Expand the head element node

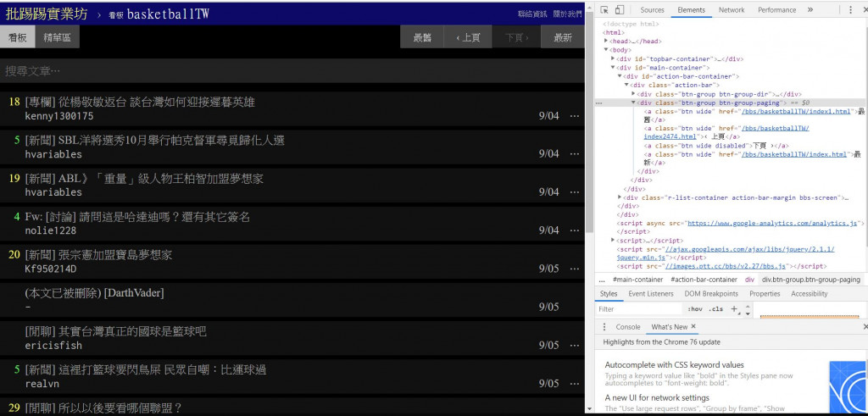(606, 41)
